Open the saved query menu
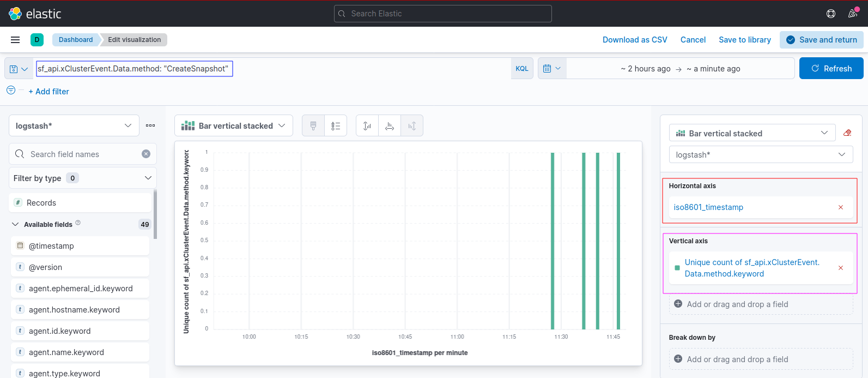This screenshot has width=868, height=378. pyautogui.click(x=19, y=69)
